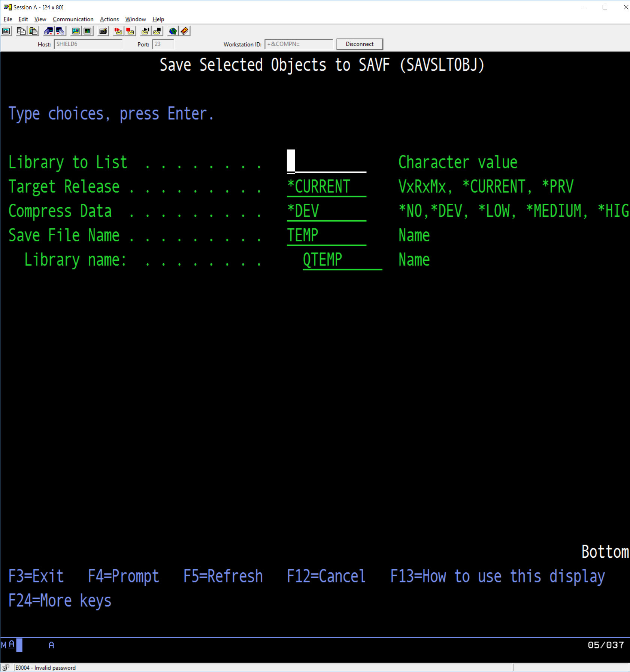This screenshot has width=630, height=672.
Task: Click inside the Host field showing SHIELD6
Action: coord(88,44)
